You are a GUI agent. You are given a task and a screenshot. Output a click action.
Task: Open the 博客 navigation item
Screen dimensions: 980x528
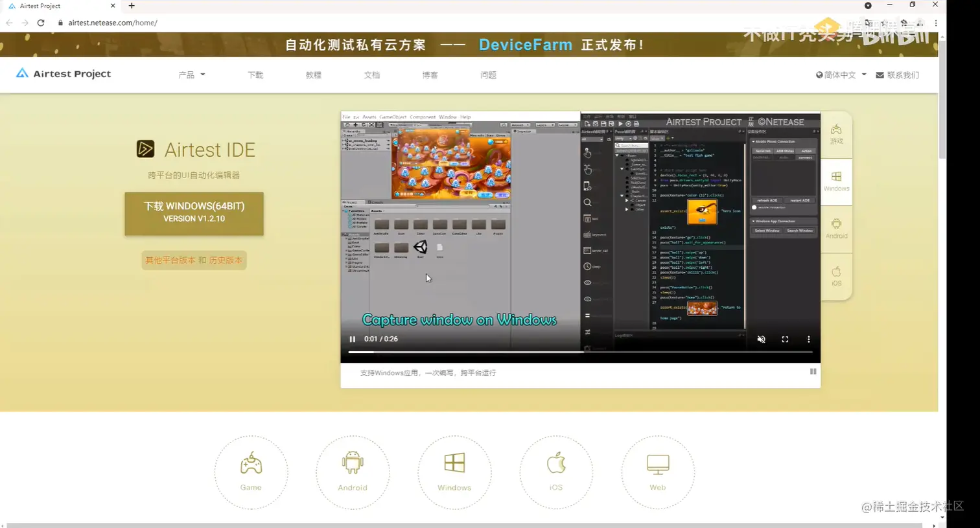point(430,75)
